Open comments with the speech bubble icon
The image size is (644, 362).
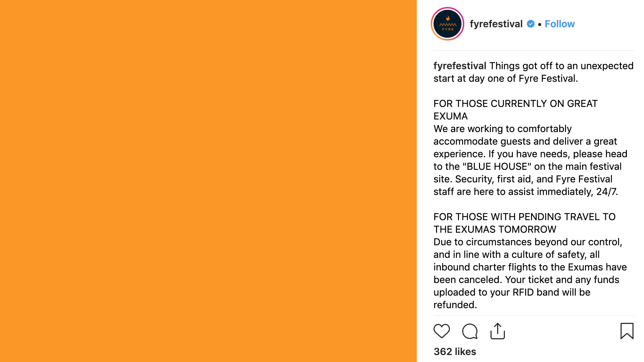pyautogui.click(x=470, y=331)
